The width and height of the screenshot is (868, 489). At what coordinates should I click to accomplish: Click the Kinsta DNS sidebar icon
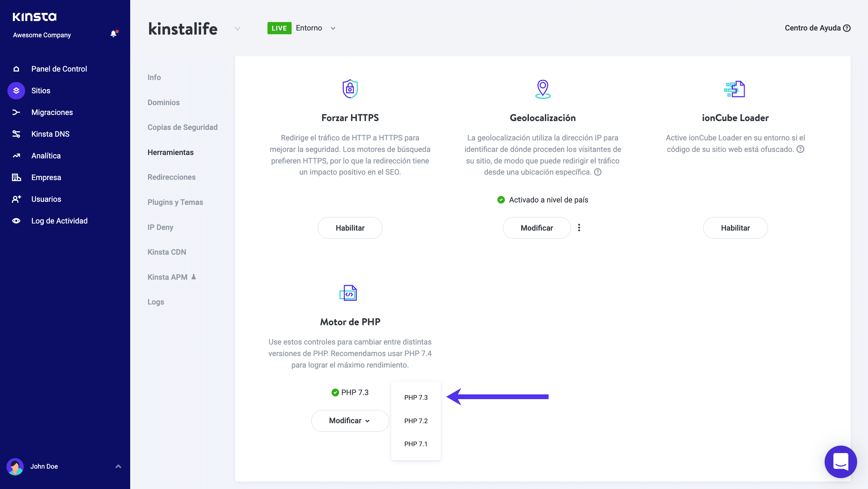tap(16, 134)
